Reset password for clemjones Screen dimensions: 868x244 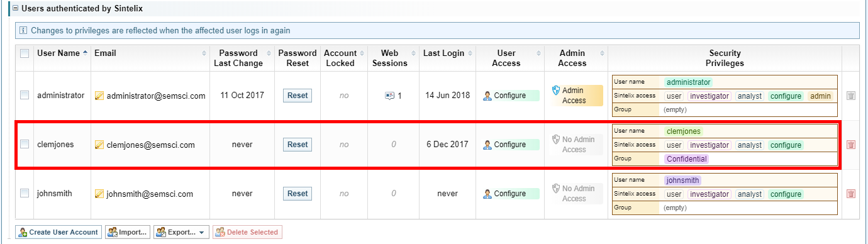tap(298, 145)
